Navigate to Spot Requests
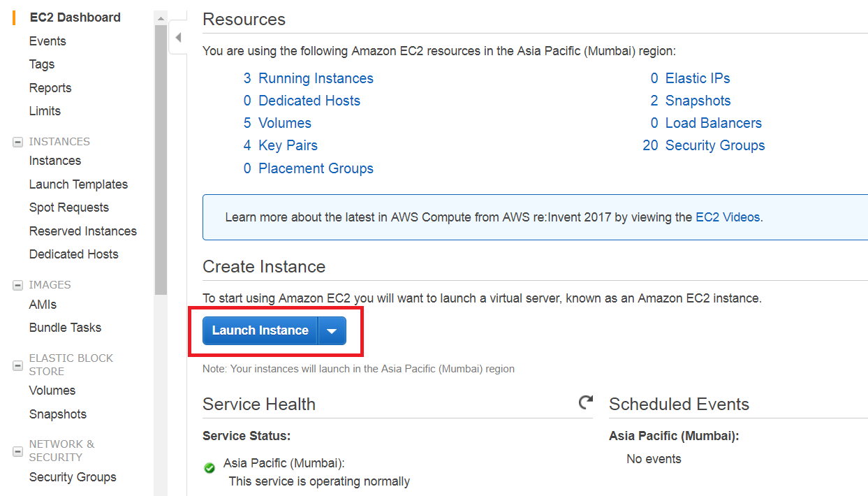Viewport: 868px width, 496px height. coord(69,207)
